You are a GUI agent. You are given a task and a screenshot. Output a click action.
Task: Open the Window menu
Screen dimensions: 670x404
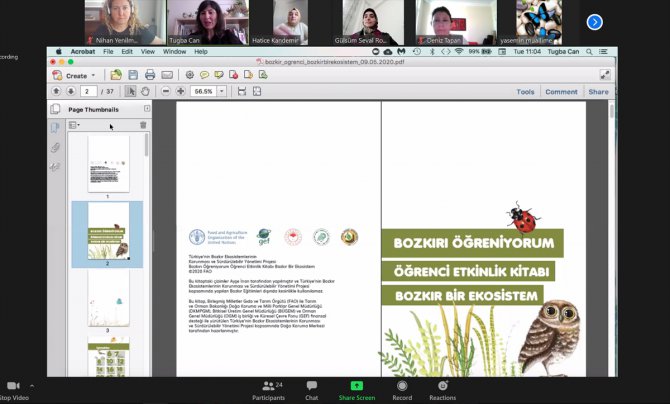click(x=174, y=51)
